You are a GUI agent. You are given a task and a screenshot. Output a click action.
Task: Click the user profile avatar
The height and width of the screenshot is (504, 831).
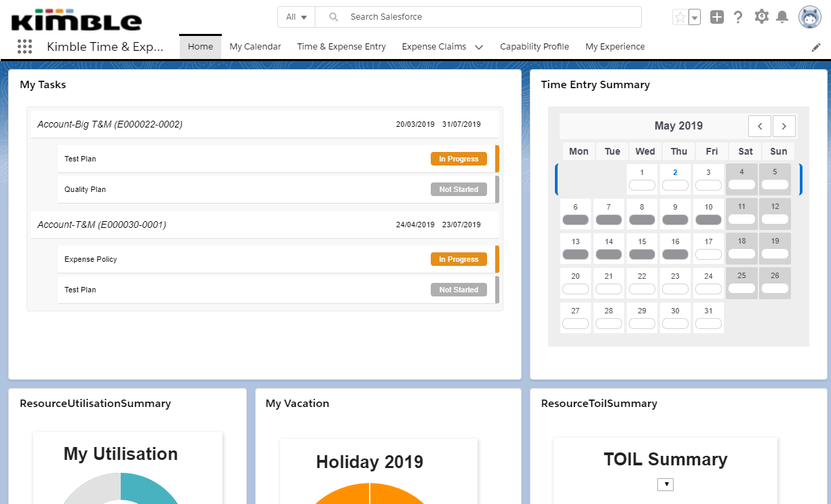(x=809, y=18)
